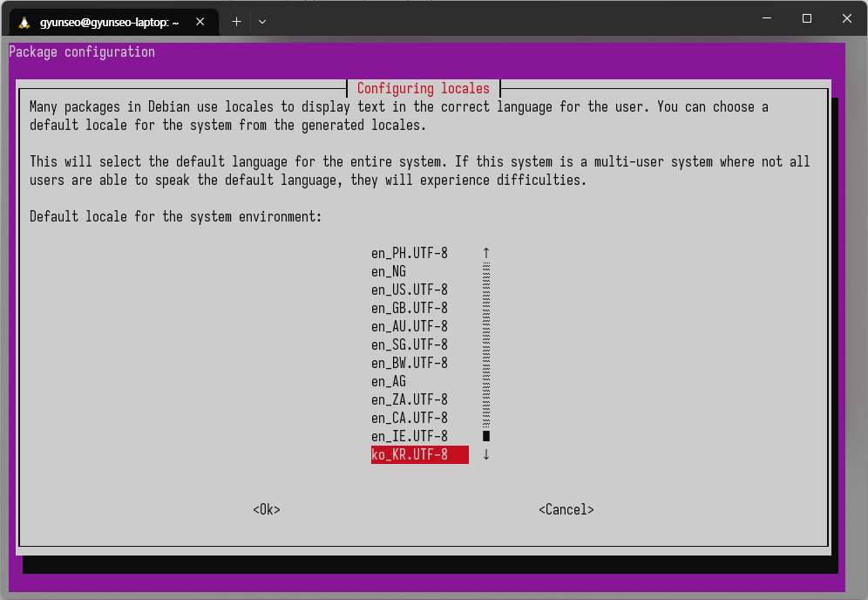This screenshot has width=868, height=600.
Task: Click the black scrollbar thumb of locale list
Action: [486, 436]
